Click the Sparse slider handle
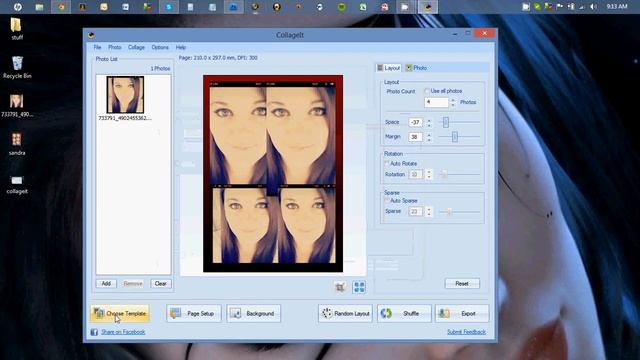 tap(449, 211)
